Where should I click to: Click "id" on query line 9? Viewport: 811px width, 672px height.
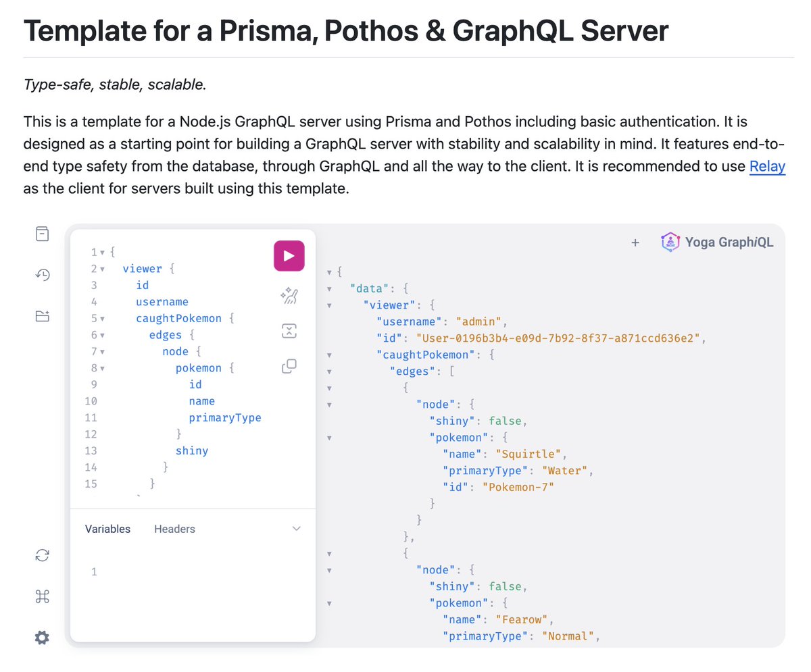pos(195,385)
